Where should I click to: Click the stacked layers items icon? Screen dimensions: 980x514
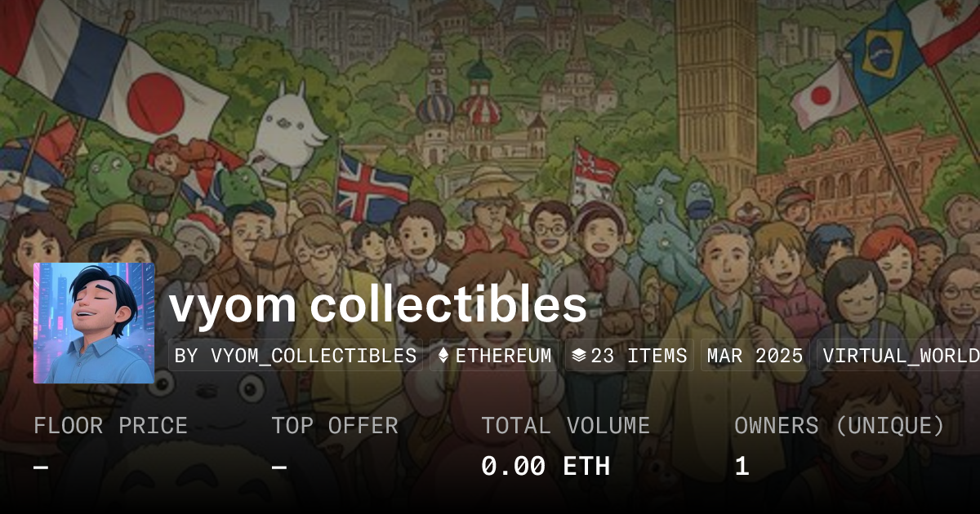pos(579,356)
